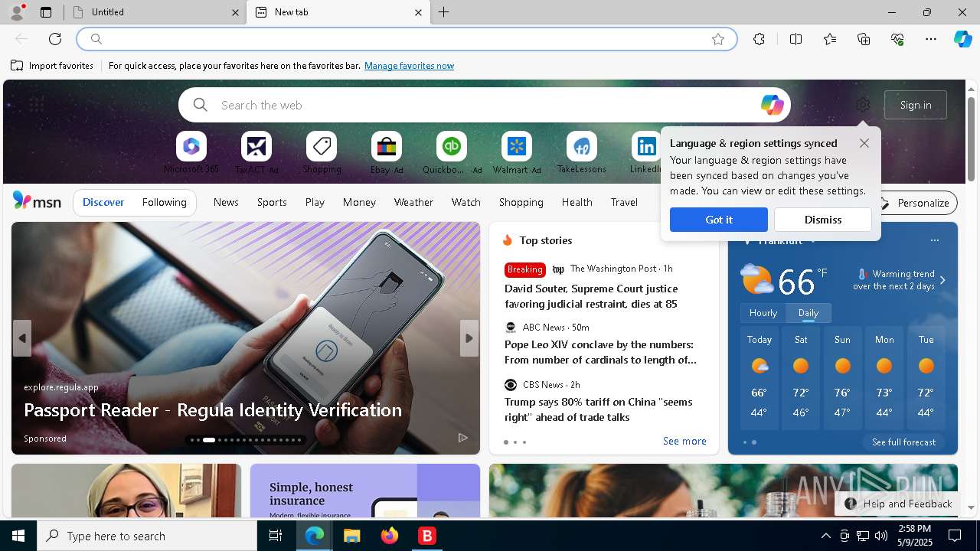The height and width of the screenshot is (551, 980).
Task: Go to next carousel slide arrow
Action: [469, 338]
